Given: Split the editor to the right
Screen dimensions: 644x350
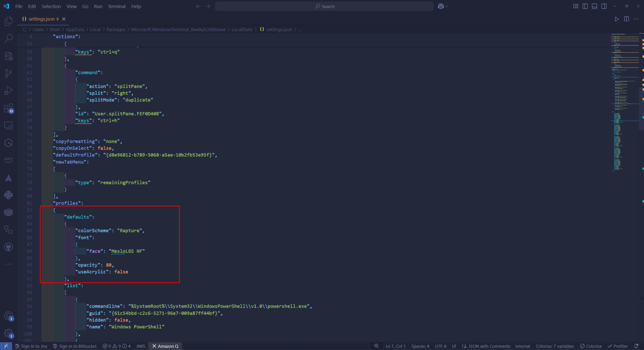Looking at the screenshot, I should [x=626, y=19].
